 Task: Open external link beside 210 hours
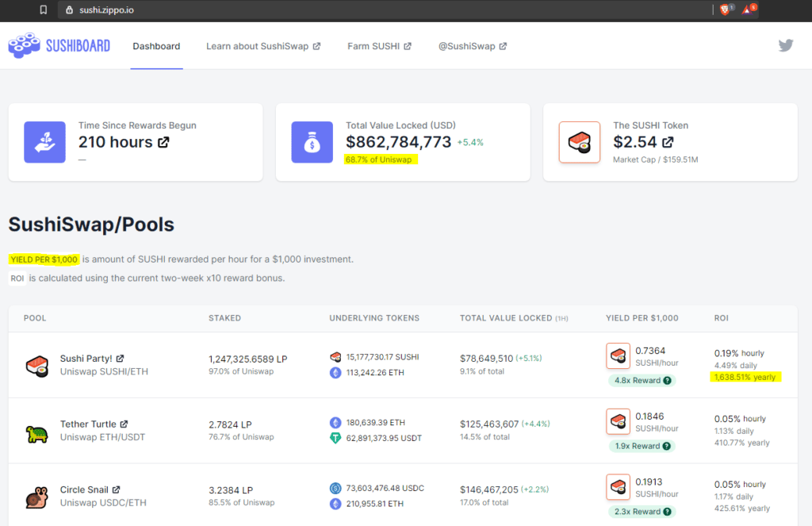163,142
